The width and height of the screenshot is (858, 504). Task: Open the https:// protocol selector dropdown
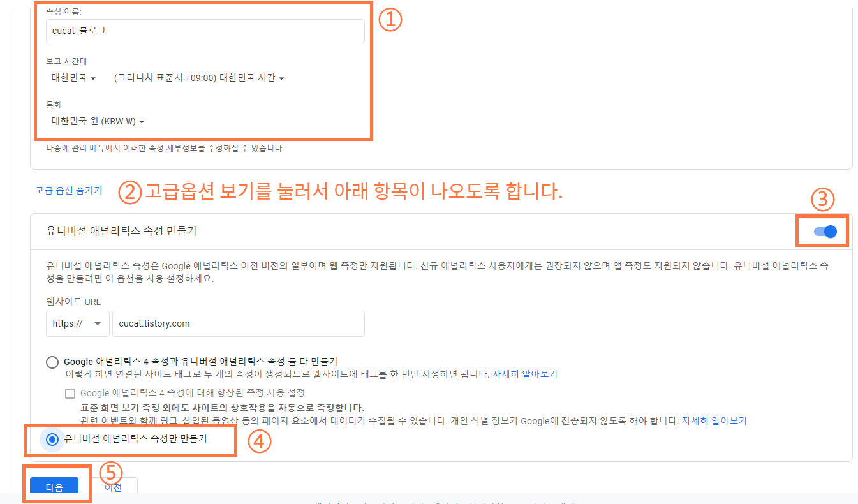point(77,323)
